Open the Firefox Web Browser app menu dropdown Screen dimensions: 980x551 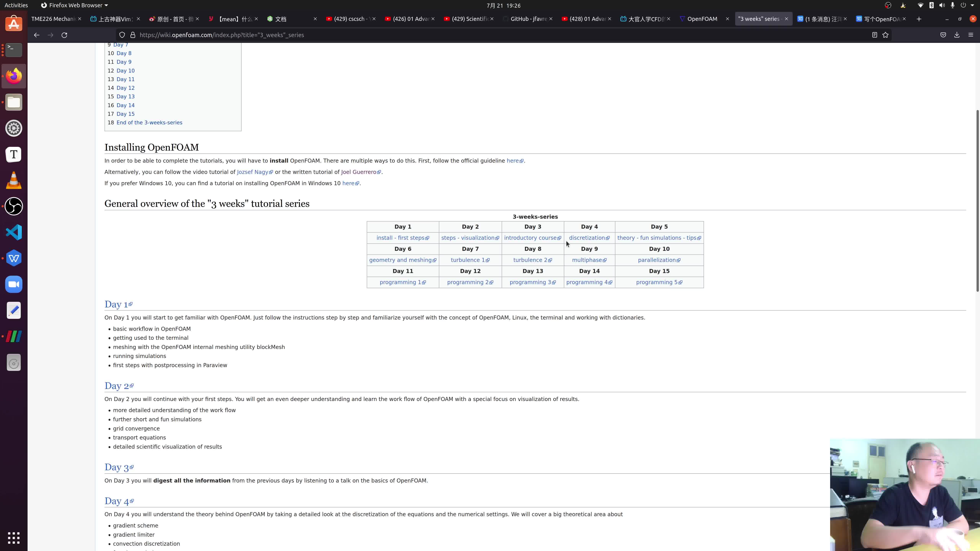74,5
